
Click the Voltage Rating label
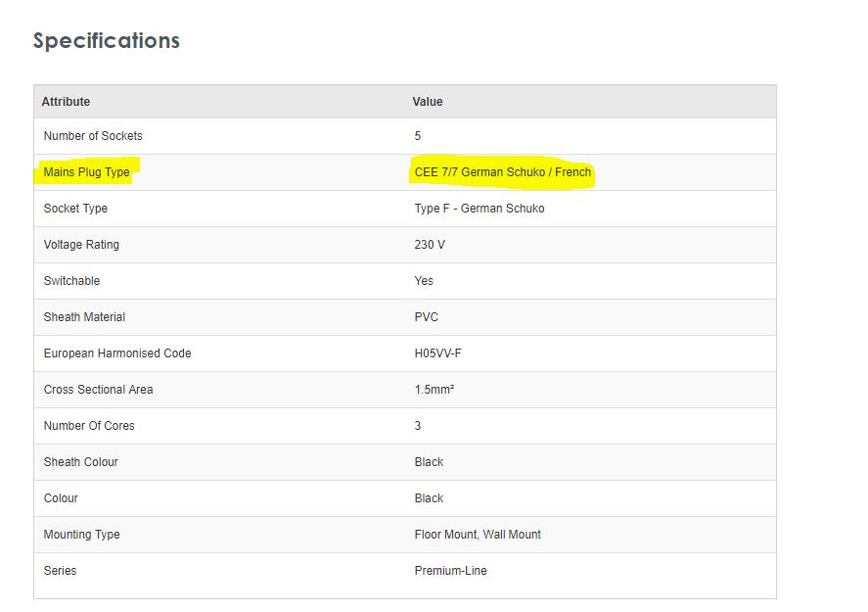click(81, 245)
